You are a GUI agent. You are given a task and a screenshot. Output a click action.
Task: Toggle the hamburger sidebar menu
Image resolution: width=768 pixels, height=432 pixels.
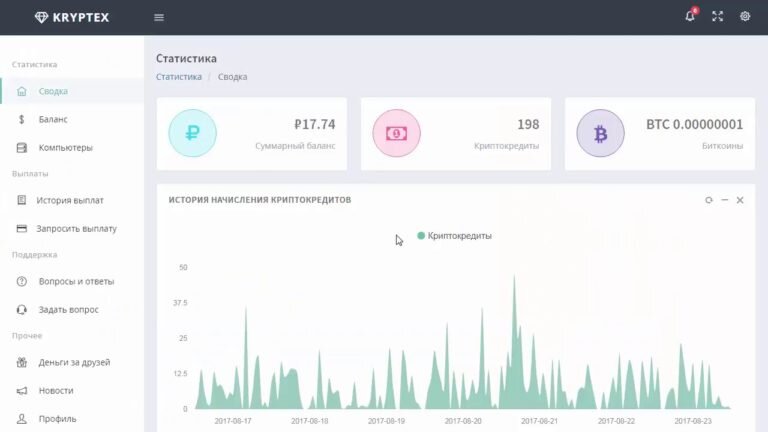pos(159,18)
